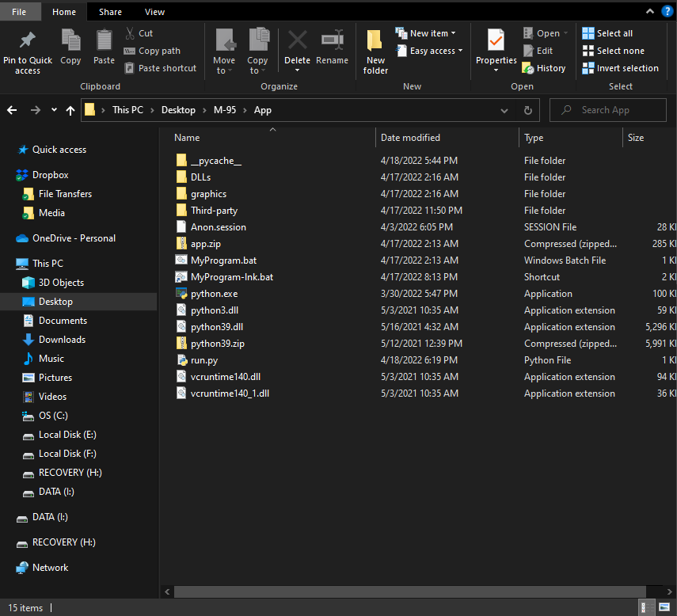Collapse the ribbon with the chevron

pyautogui.click(x=650, y=12)
